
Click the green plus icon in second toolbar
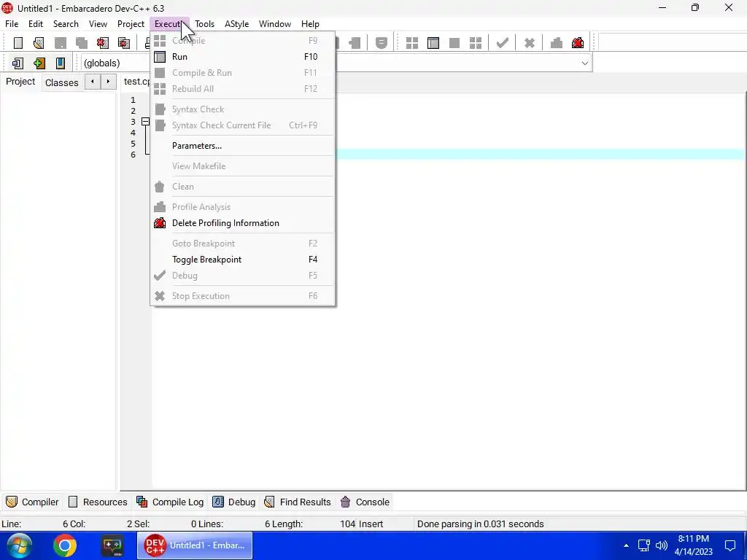point(39,63)
